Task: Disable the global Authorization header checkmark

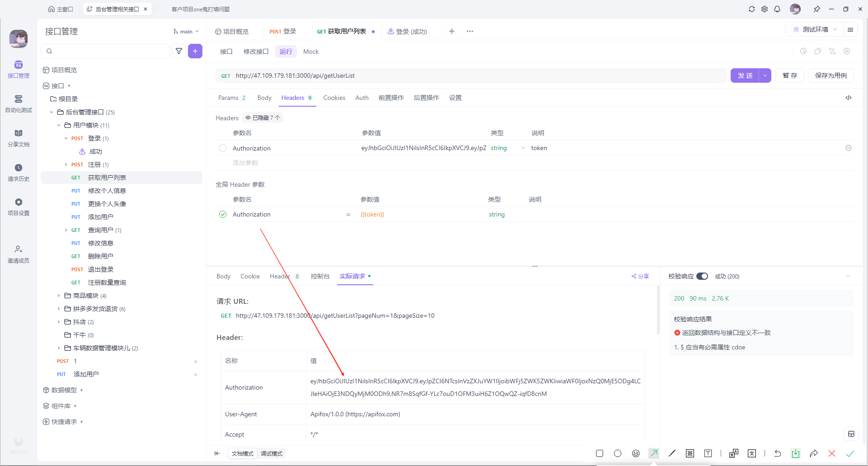Action: 223,214
